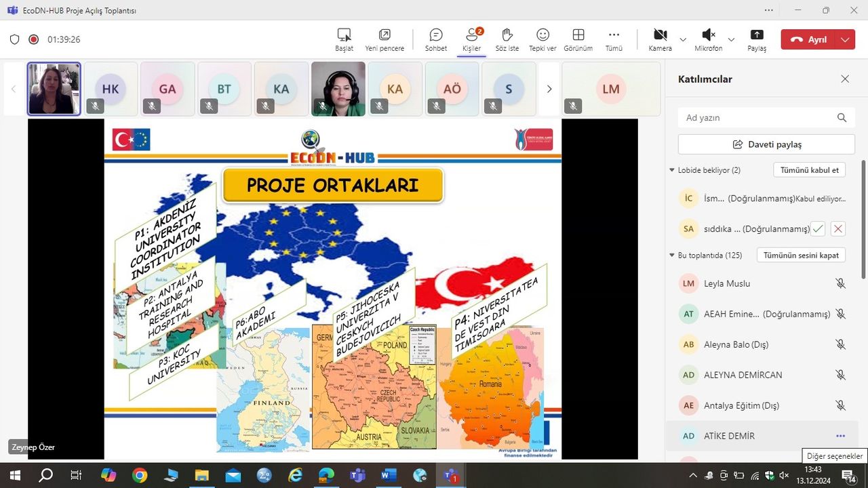Open the Başlat sharing button
868x488 pixels.
(344, 39)
